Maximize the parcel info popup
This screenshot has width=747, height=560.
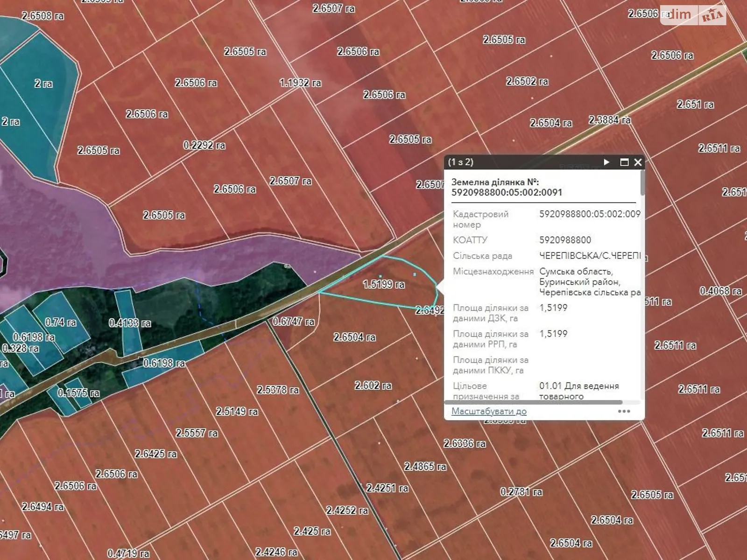pos(624,162)
